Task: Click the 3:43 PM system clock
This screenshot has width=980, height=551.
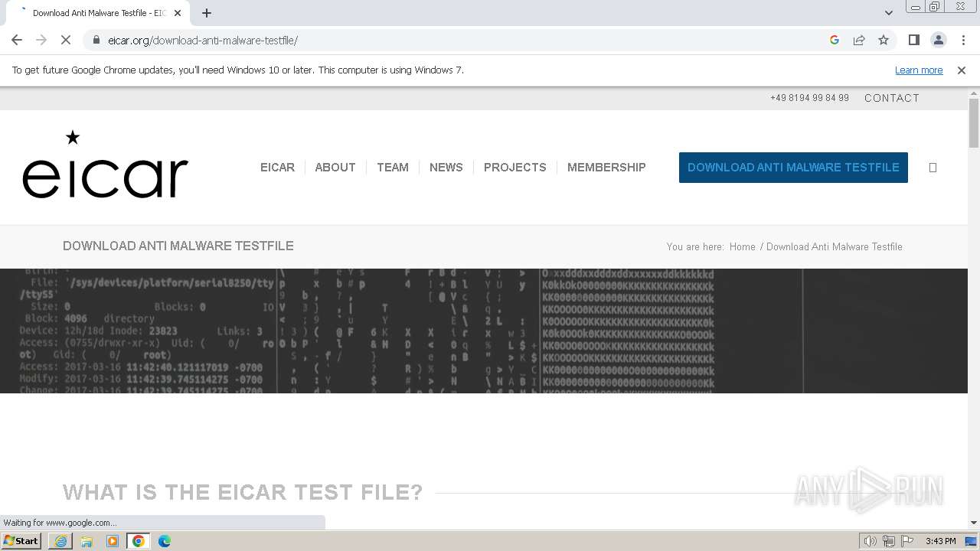Action: click(940, 541)
